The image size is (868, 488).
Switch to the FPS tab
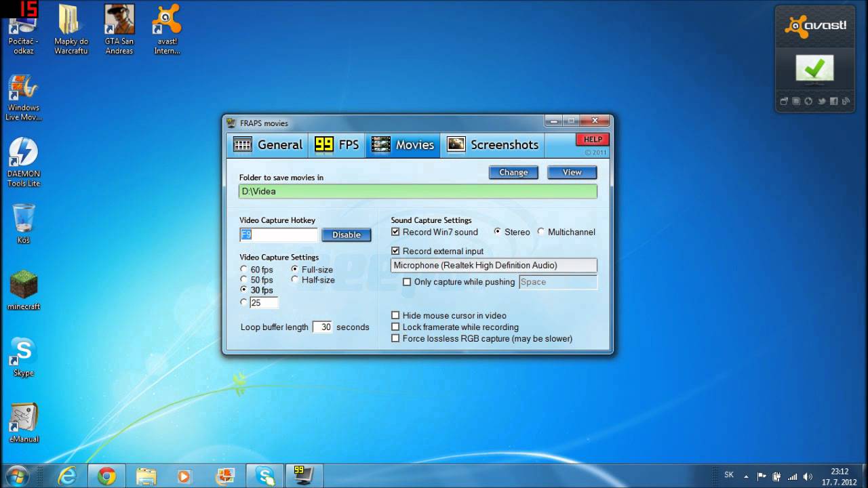[337, 144]
